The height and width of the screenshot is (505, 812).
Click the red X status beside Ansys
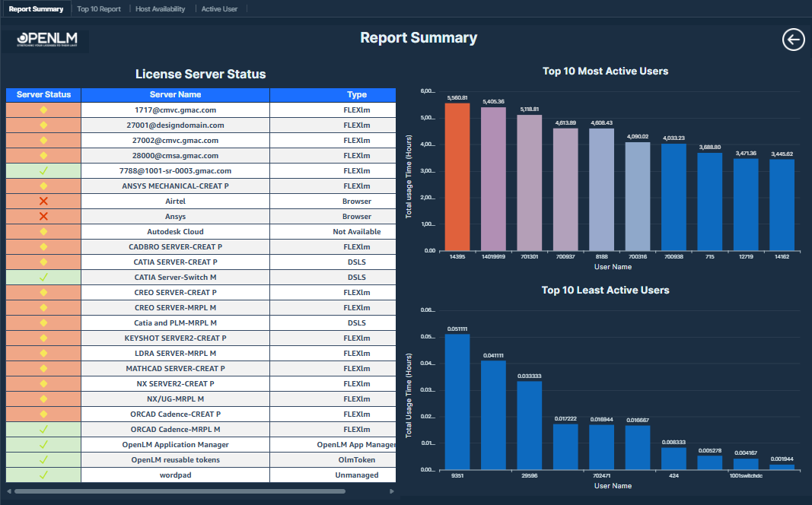point(43,216)
